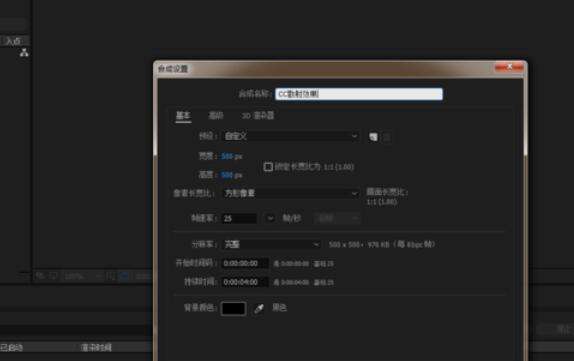The height and width of the screenshot is (361, 574).
Task: Select the background color eyedropper
Action: click(259, 309)
